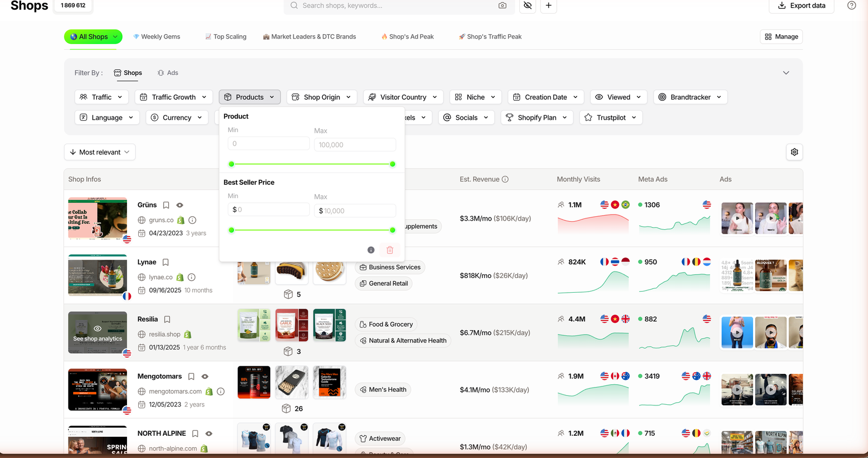This screenshot has height=458, width=868.
Task: Open the Shop Origin filter dropdown
Action: pos(322,97)
